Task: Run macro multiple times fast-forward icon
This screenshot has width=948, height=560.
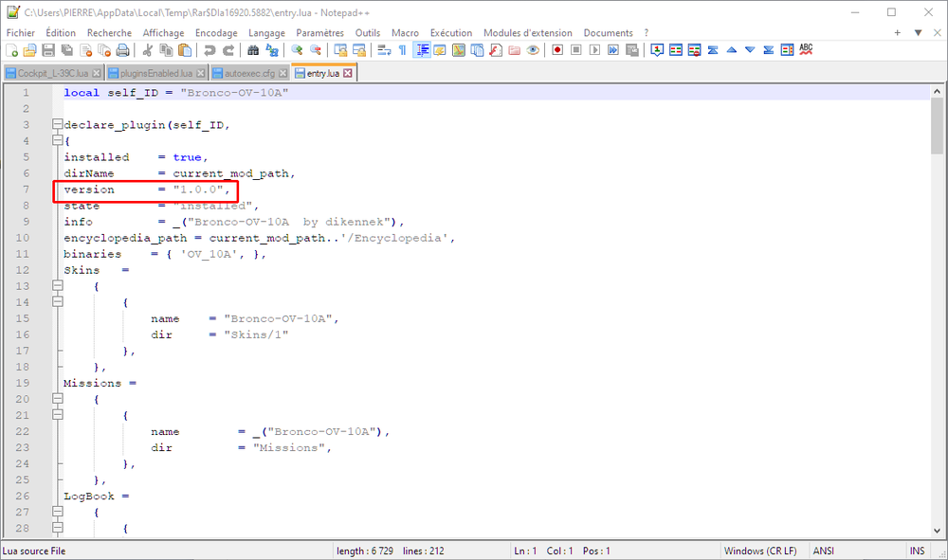Action: [x=613, y=50]
